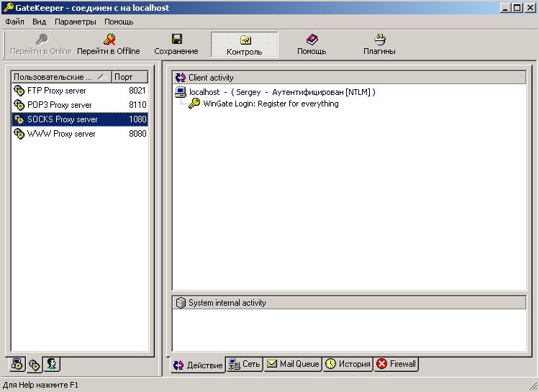Image resolution: width=539 pixels, height=392 pixels.
Task: Select WinGate Login: Register for everything
Action: 271,104
